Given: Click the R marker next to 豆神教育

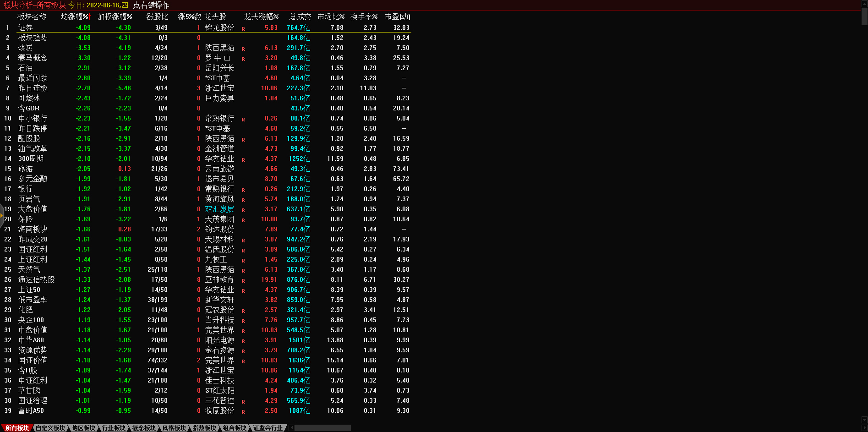Looking at the screenshot, I should [243, 281].
